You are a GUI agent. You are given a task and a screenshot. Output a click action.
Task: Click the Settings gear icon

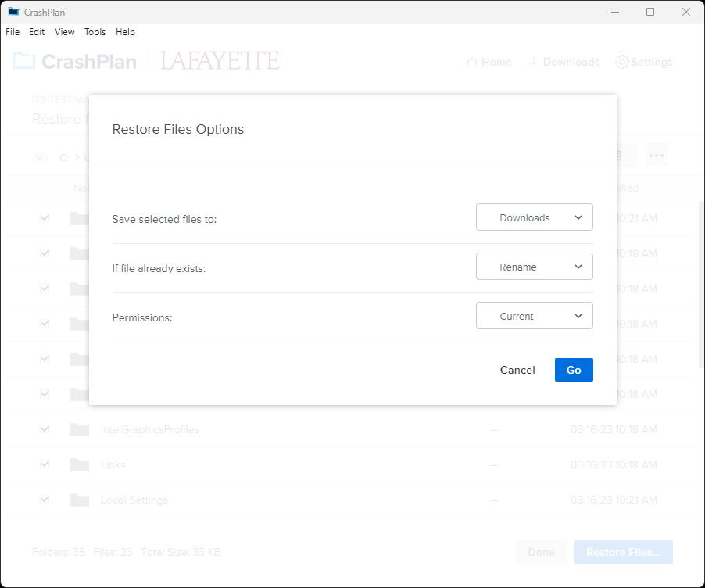click(622, 62)
